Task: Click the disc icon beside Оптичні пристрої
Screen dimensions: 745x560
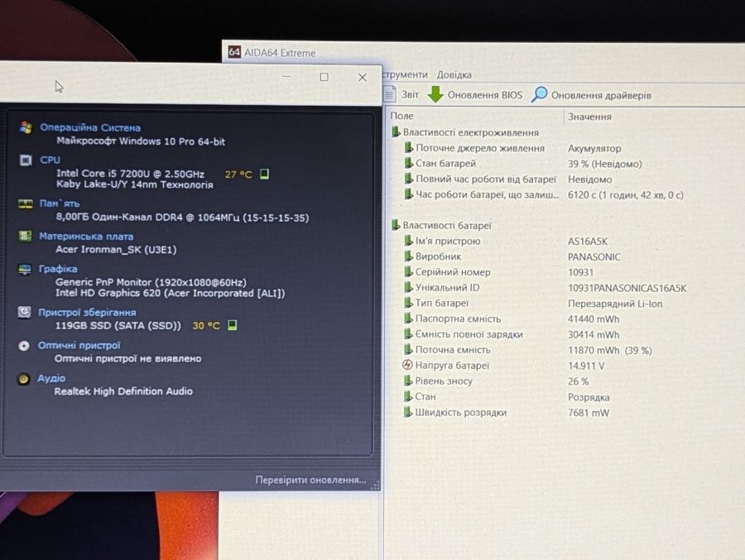Action: (24, 346)
